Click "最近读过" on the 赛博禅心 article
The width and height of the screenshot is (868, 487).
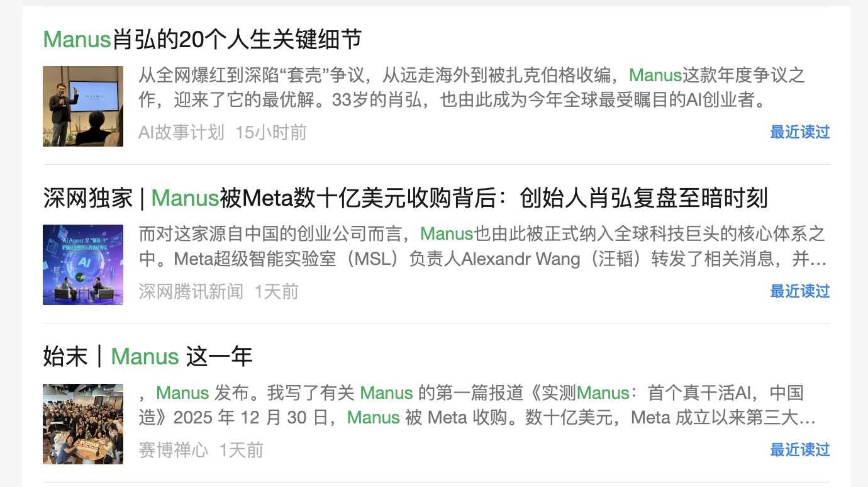(x=800, y=450)
